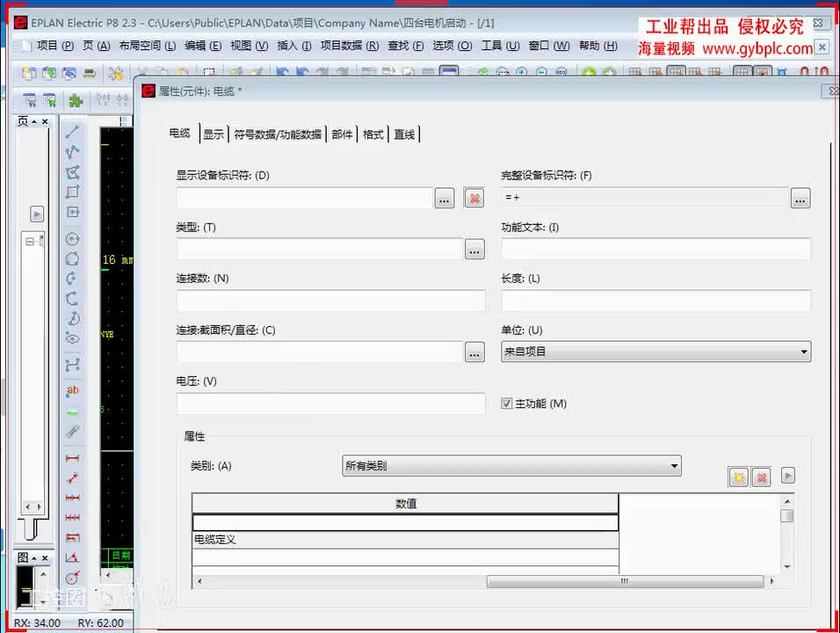
Task: Select the Circle tool
Action: (x=72, y=239)
